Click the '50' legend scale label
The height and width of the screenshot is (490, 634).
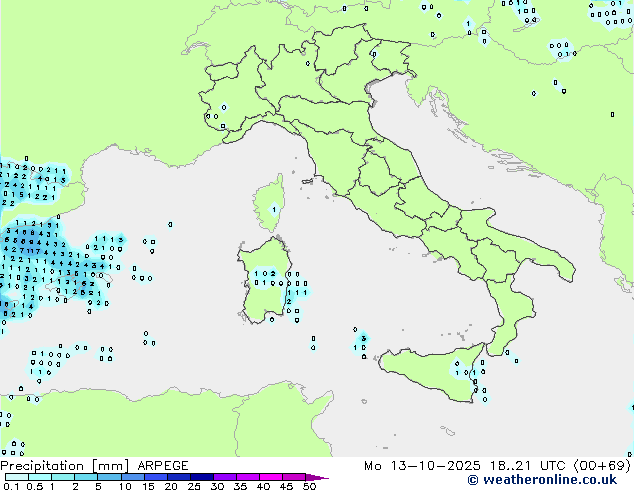tap(310, 486)
